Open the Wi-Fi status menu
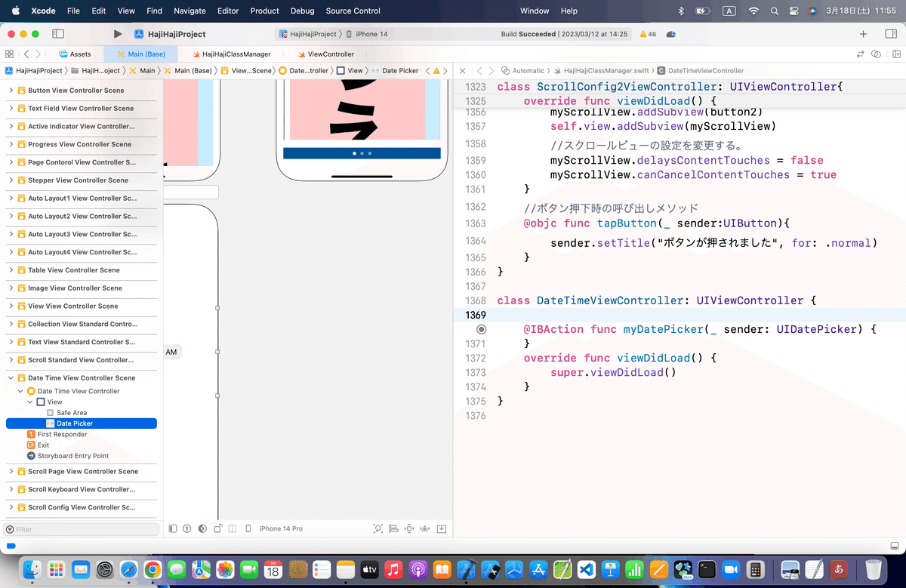 [x=753, y=11]
